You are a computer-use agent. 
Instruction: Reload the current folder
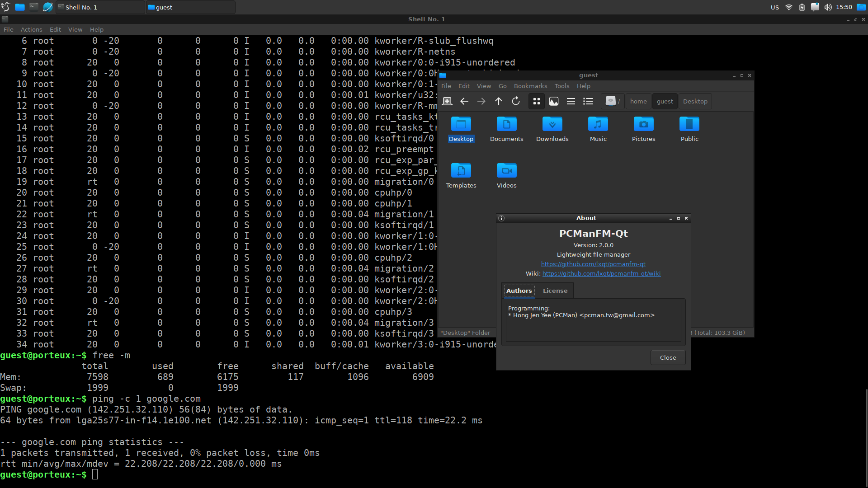click(x=516, y=101)
